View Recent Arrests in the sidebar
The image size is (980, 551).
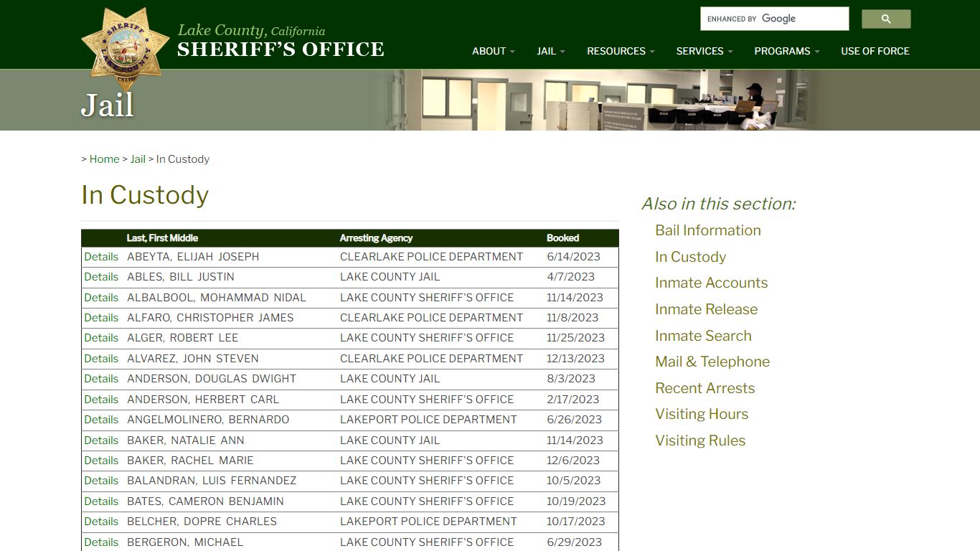pos(705,388)
